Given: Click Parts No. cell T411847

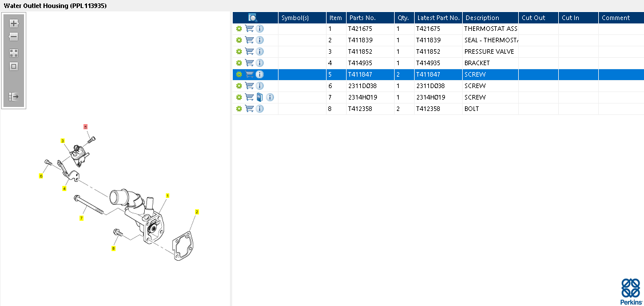Looking at the screenshot, I should [370, 75].
